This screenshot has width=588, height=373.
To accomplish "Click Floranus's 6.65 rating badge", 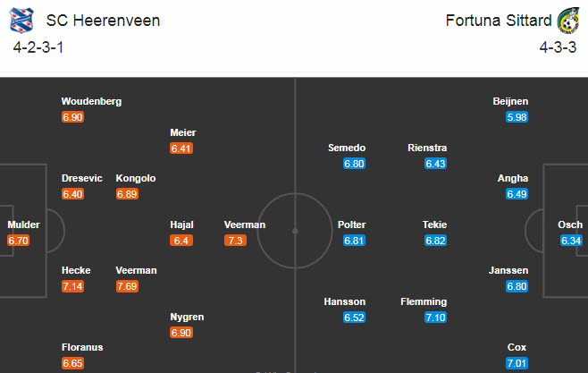I will pyautogui.click(x=72, y=363).
